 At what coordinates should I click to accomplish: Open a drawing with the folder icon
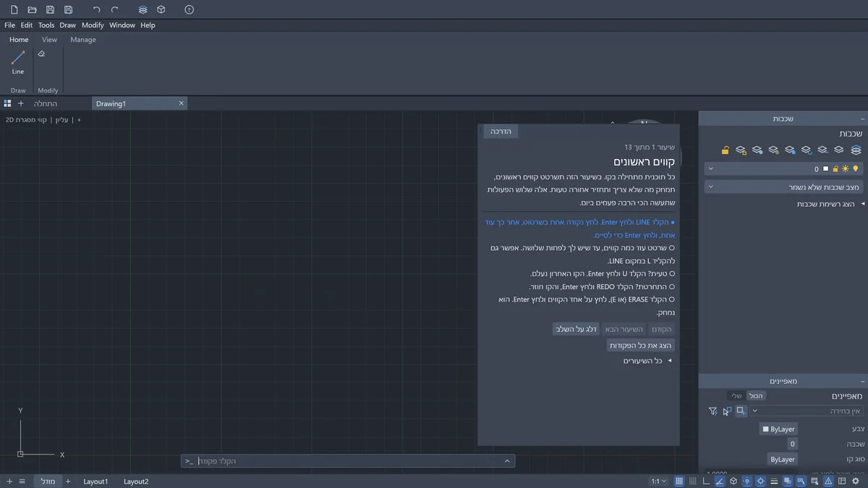click(x=32, y=9)
